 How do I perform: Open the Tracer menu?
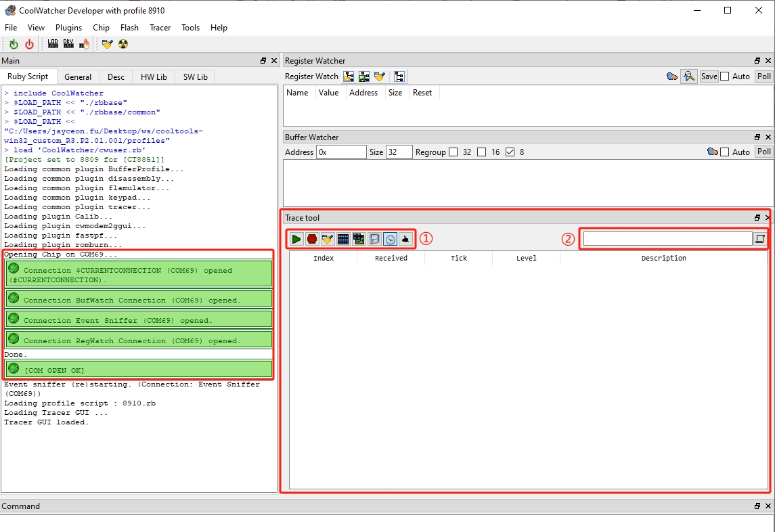coord(160,28)
